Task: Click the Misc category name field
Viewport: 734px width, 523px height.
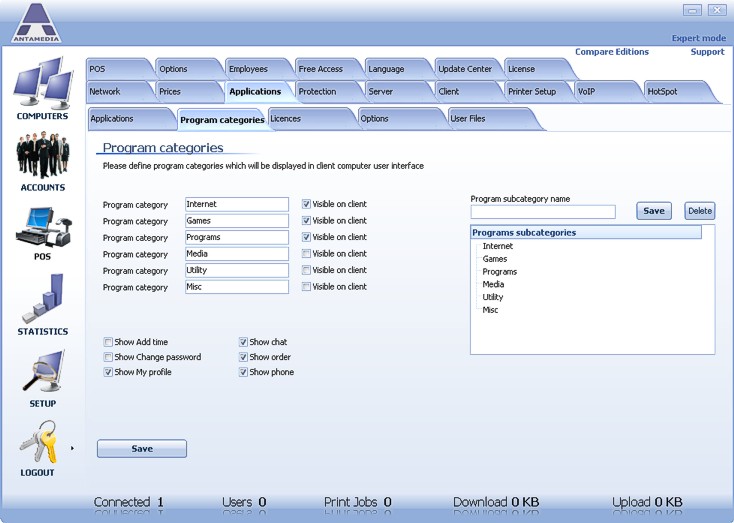Action: click(237, 287)
